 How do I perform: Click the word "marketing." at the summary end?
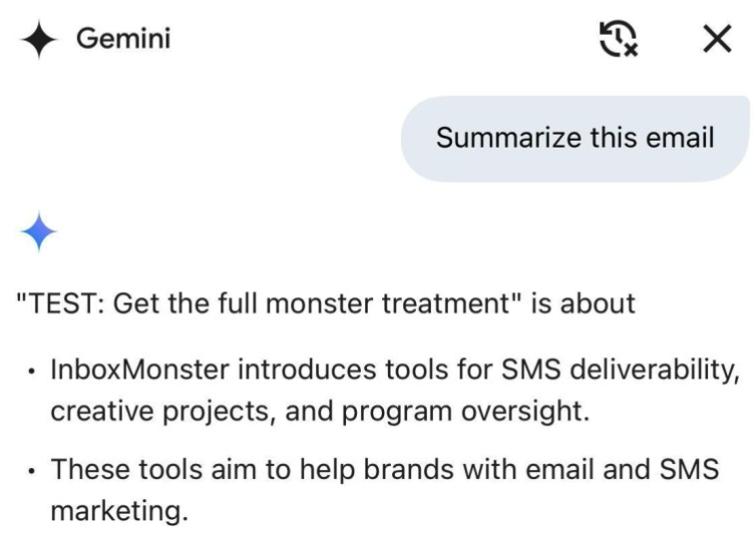[x=119, y=509]
